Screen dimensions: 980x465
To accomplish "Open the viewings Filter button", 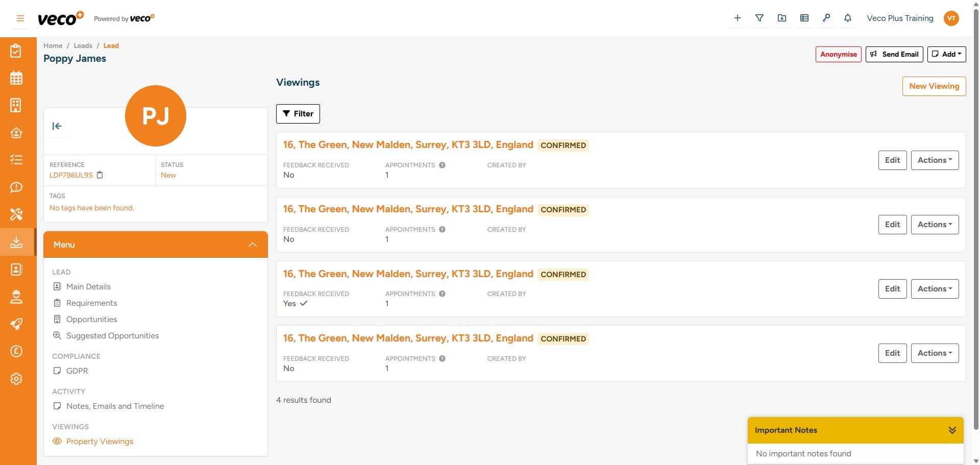I will pyautogui.click(x=298, y=114).
